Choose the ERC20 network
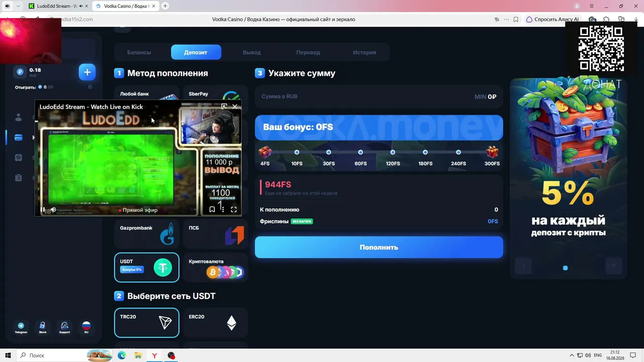644x362 pixels. tap(215, 322)
